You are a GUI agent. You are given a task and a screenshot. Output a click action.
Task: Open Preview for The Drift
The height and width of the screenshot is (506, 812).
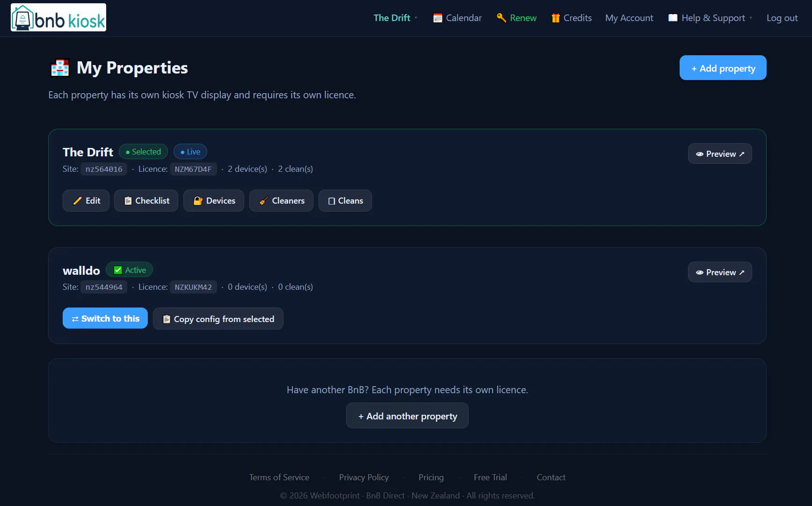coord(720,154)
